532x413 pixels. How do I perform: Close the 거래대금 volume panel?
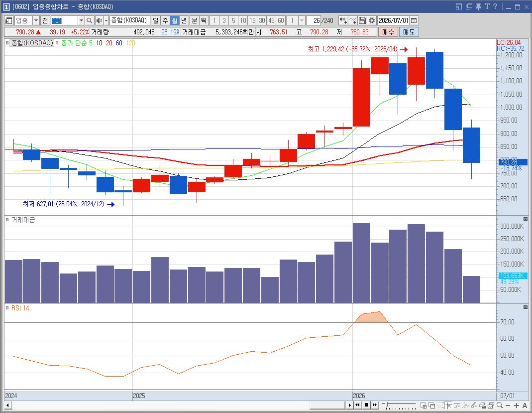click(525, 219)
